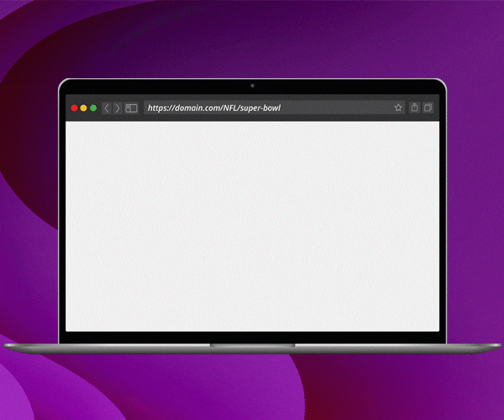
Task: Minimize window using the yellow button
Action: 83,108
